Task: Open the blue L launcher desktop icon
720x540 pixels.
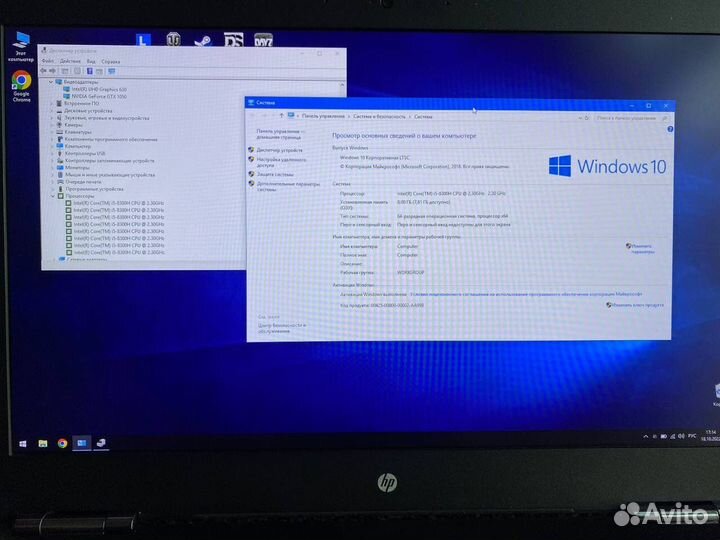Action: click(144, 40)
